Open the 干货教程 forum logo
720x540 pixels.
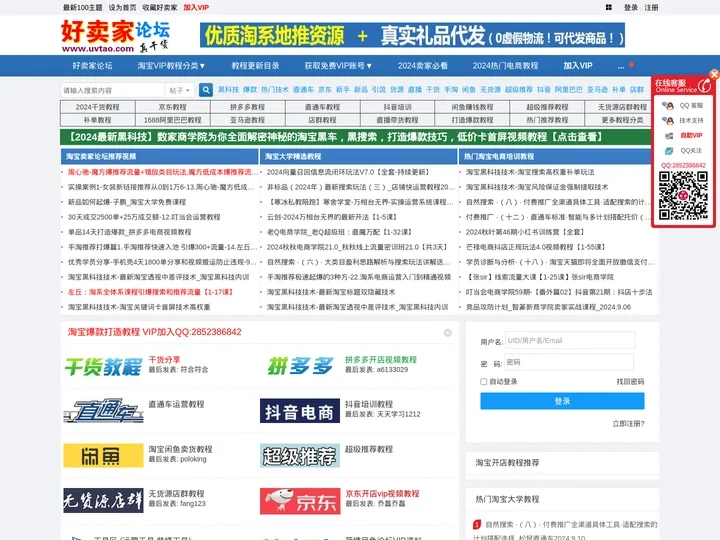click(103, 366)
